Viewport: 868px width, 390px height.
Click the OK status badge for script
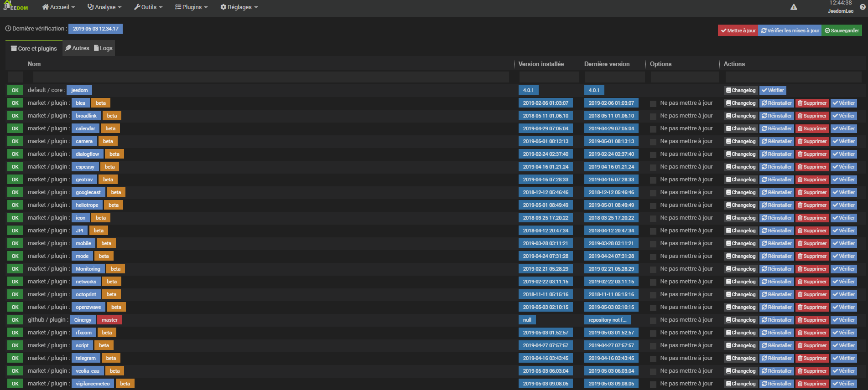[x=15, y=345]
